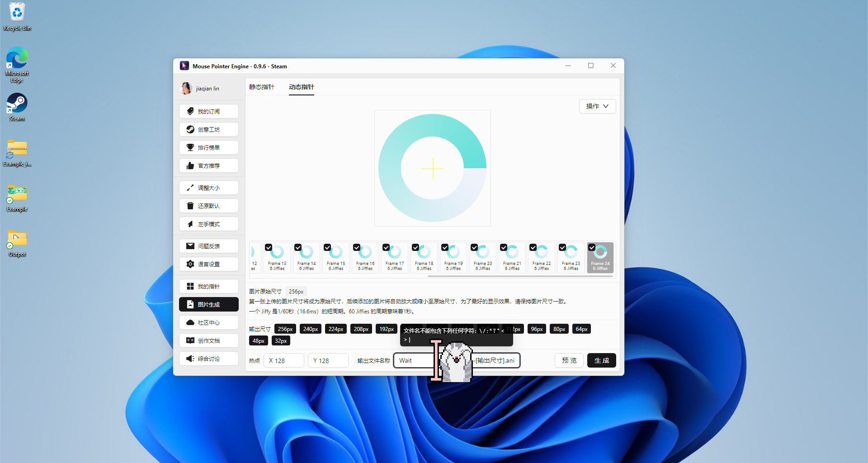Click the 生成 generate button
The image size is (868, 463).
601,360
